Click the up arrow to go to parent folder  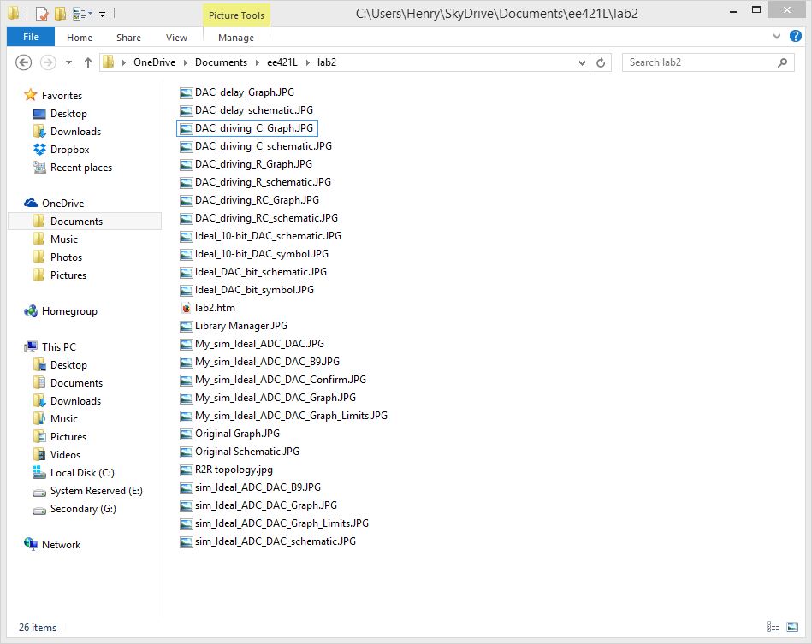[x=88, y=62]
